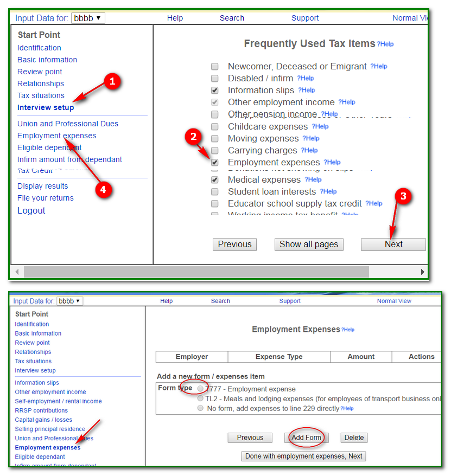
Task: Click Previous in the Employment Expenses window
Action: 250,438
